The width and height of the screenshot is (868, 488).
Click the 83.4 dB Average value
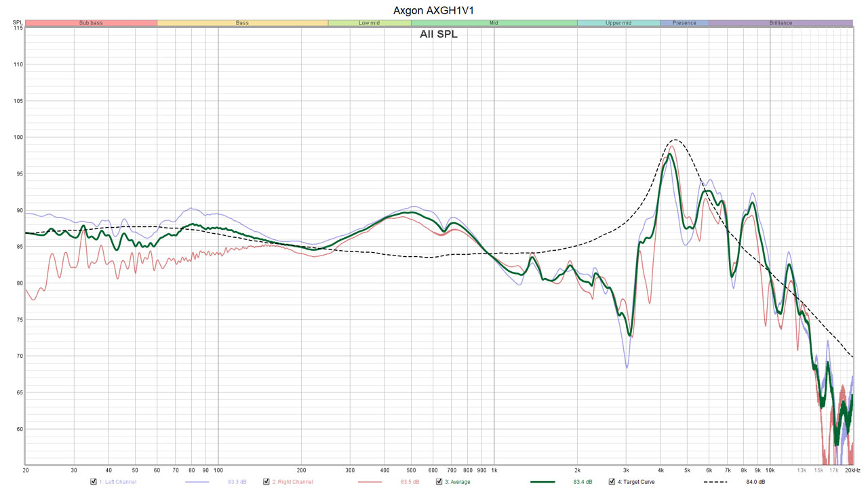pyautogui.click(x=583, y=482)
